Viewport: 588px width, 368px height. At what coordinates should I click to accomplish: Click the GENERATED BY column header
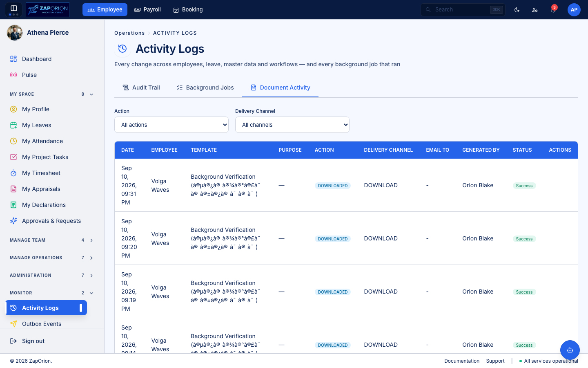point(481,150)
